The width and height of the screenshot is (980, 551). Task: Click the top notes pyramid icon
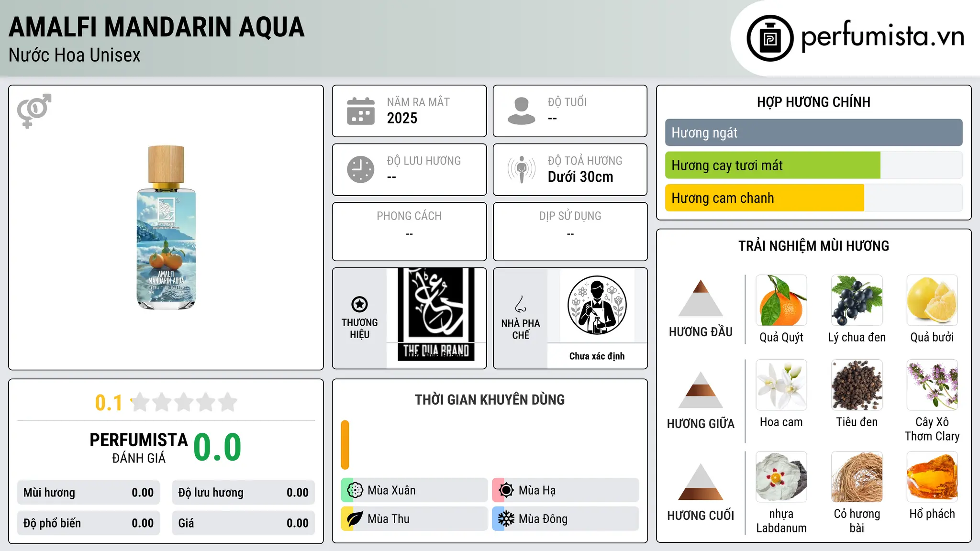pyautogui.click(x=701, y=298)
